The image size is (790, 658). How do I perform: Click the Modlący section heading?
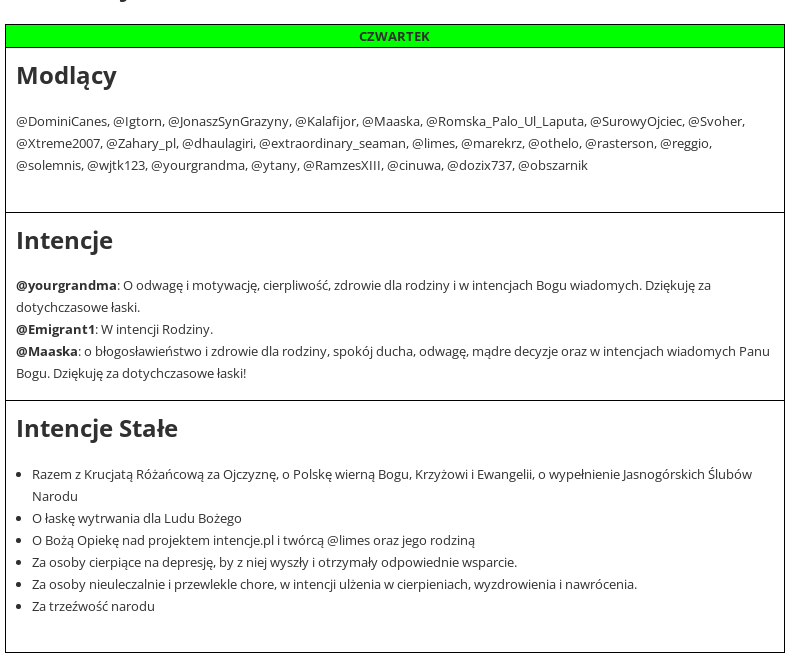tap(67, 76)
